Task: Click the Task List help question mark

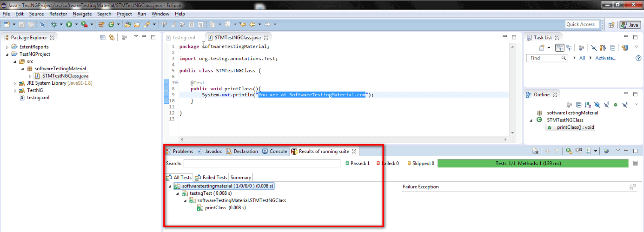Action: [638, 58]
